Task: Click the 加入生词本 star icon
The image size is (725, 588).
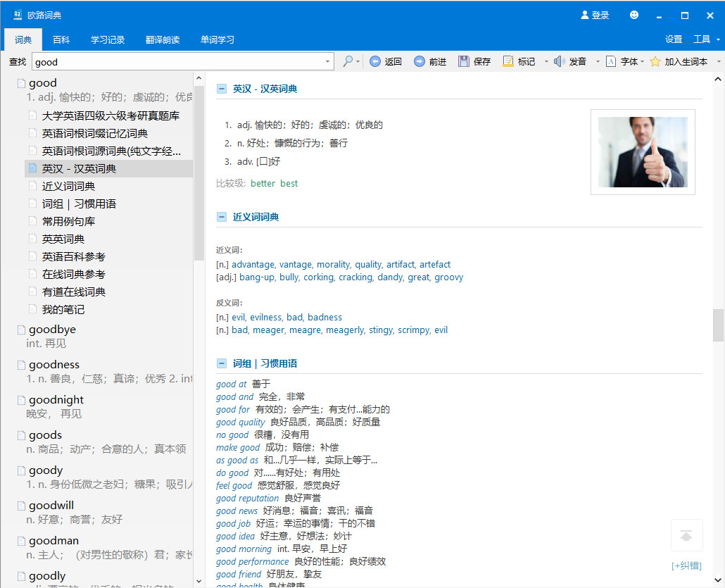Action: (x=655, y=61)
